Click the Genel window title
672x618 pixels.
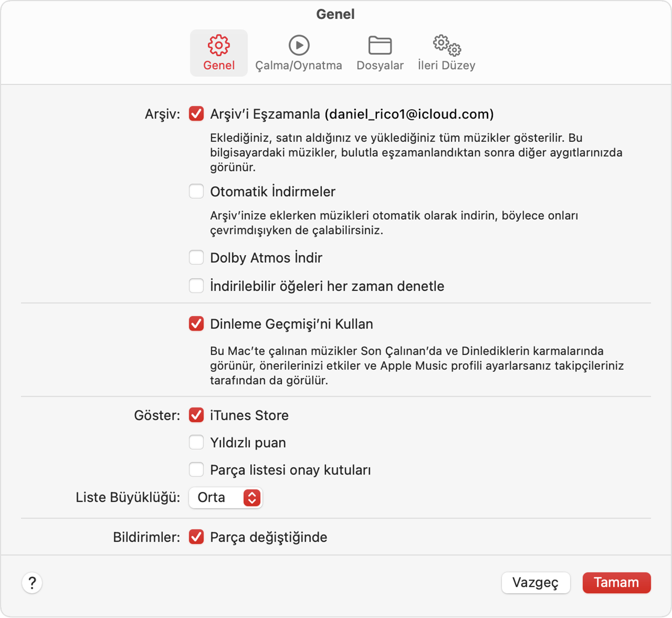click(335, 14)
